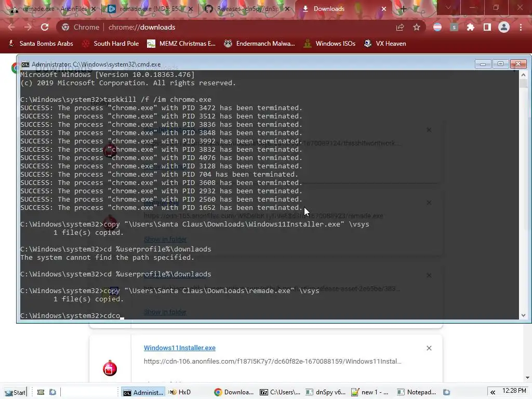Switch to the remade.exe MD5 tab
The height and width of the screenshot is (399, 532).
149,9
